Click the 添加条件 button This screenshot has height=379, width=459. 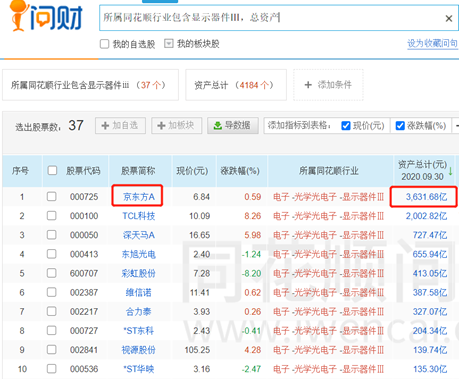pos(328,85)
